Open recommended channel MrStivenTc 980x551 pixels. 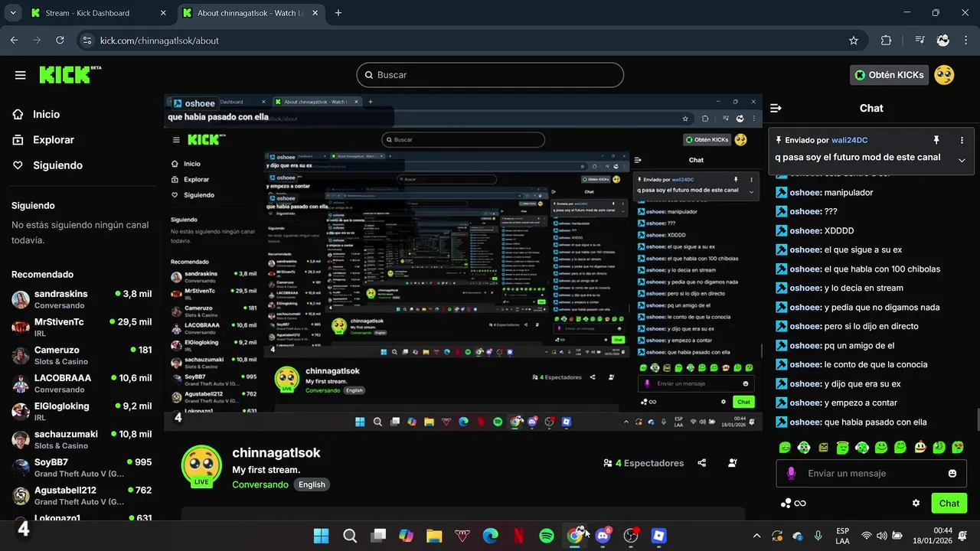[x=80, y=328]
